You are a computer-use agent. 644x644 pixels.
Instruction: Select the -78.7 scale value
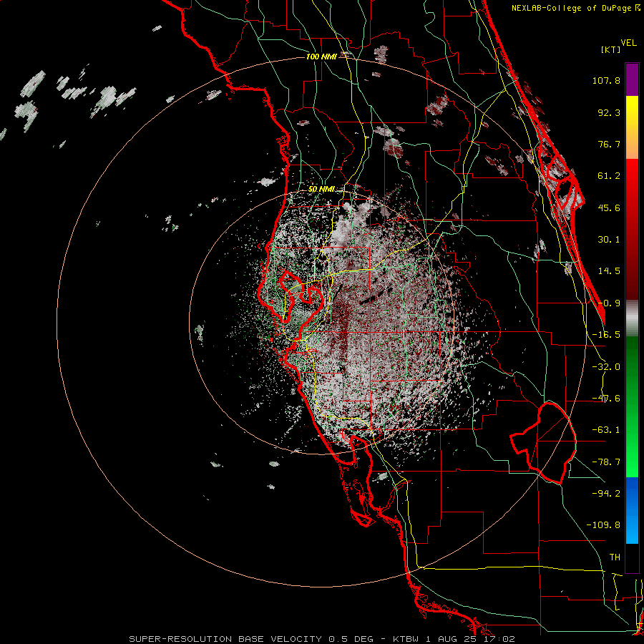click(x=606, y=462)
